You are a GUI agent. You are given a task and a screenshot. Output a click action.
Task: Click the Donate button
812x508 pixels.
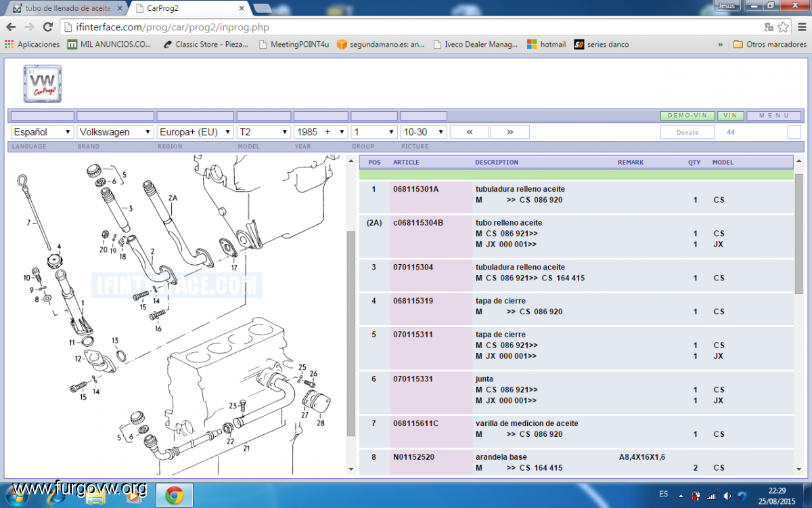[687, 132]
